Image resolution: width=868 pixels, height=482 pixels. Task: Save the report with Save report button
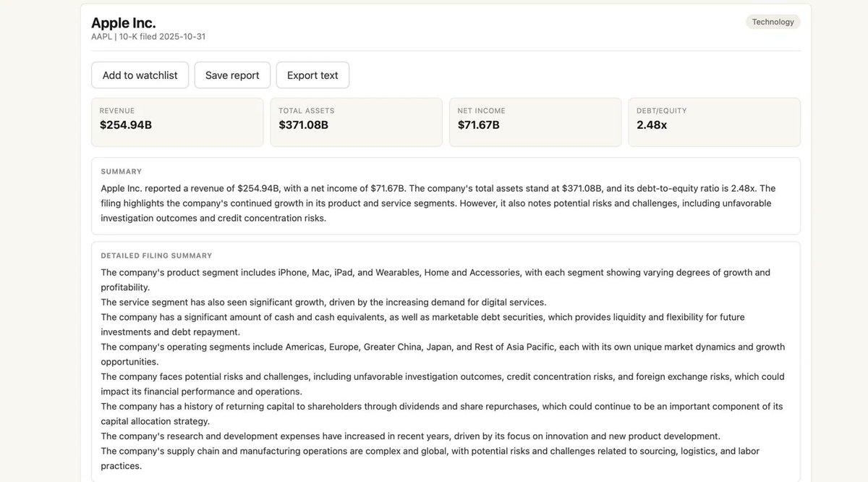(x=232, y=75)
